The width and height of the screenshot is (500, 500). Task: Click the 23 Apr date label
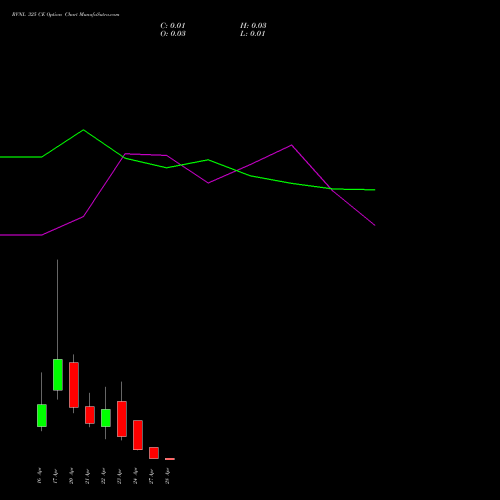tap(120, 476)
